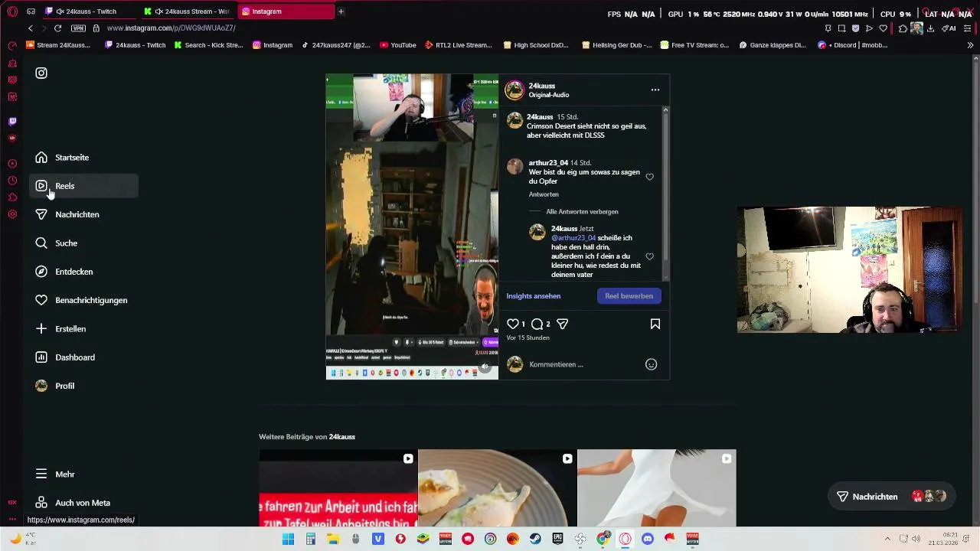Open Epic Games launcher from taskbar

click(557, 540)
